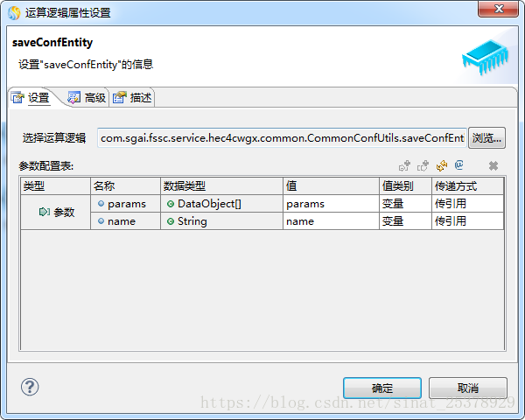Cancel with the 取消 button
The height and width of the screenshot is (420, 525).
point(468,388)
